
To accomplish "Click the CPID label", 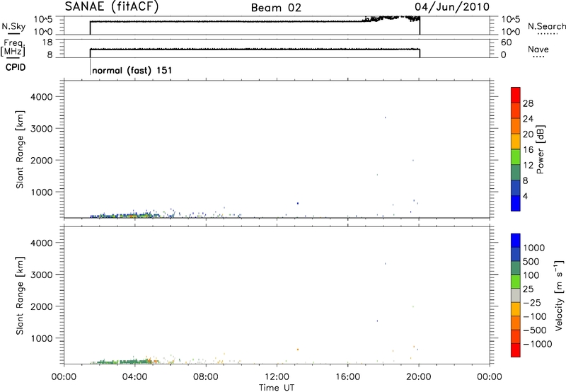I will click(x=16, y=67).
